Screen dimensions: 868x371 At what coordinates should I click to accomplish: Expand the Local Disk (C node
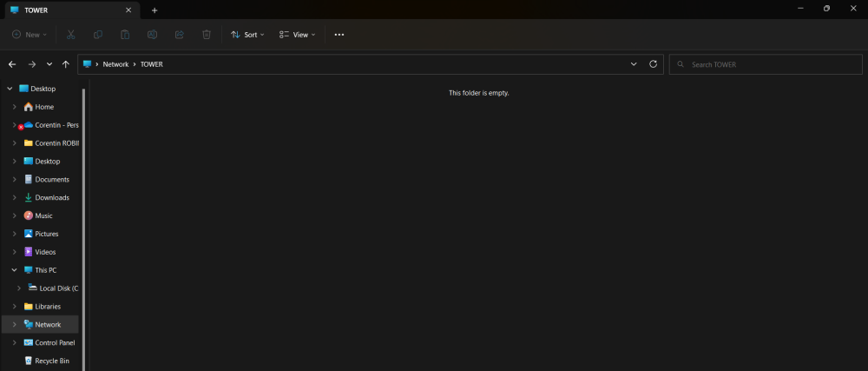(19, 288)
